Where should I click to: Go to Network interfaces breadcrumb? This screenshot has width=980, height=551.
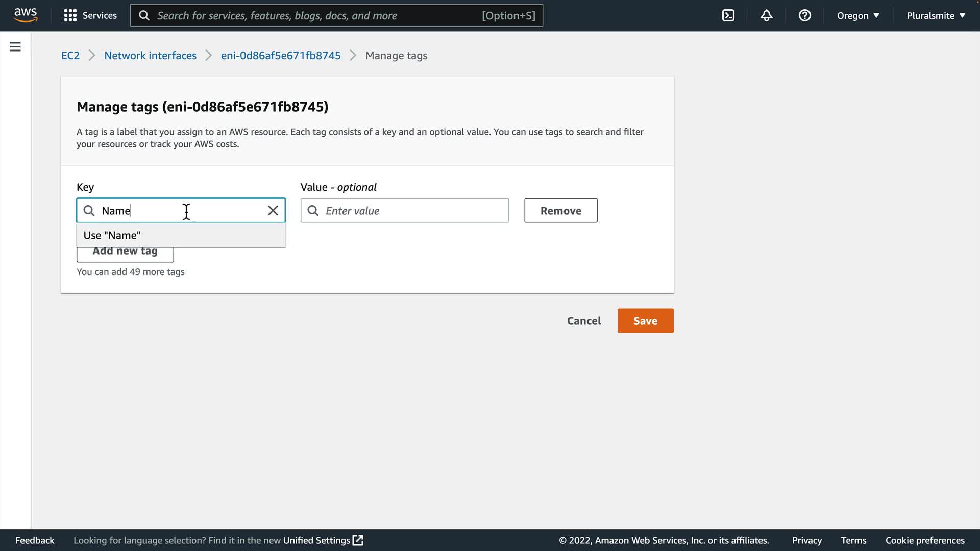click(x=150, y=56)
